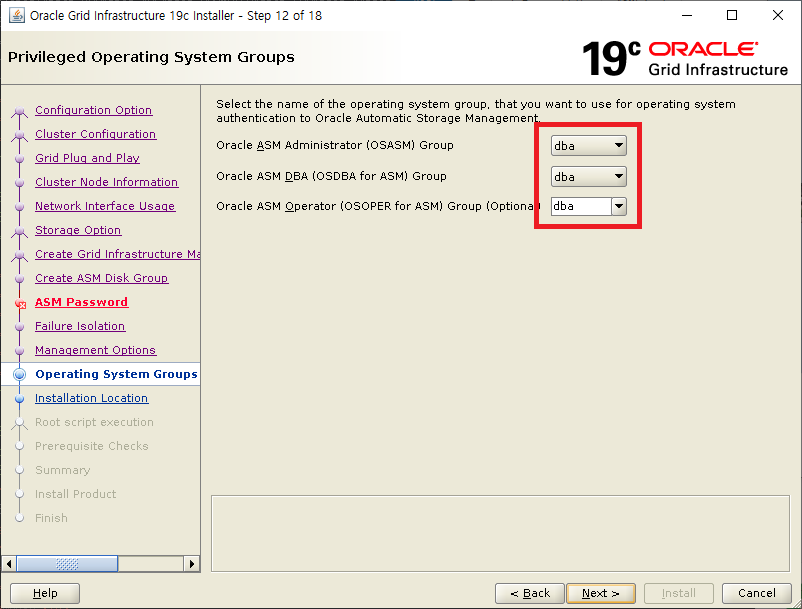
Task: Go to the Installation Location step
Action: (92, 398)
